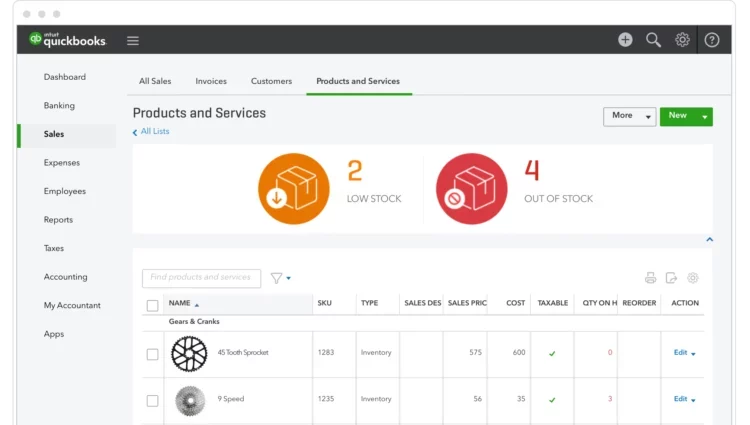
Task: Print the product list
Action: point(651,278)
